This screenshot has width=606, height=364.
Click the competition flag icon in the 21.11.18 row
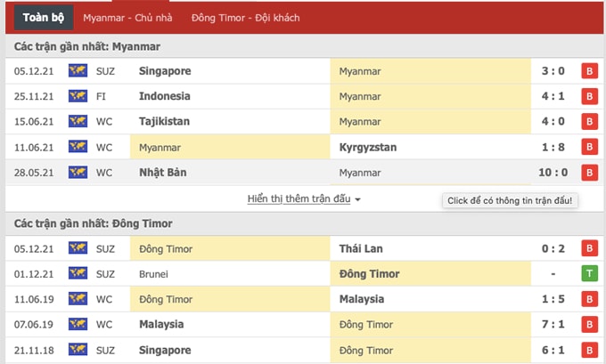[x=78, y=350]
